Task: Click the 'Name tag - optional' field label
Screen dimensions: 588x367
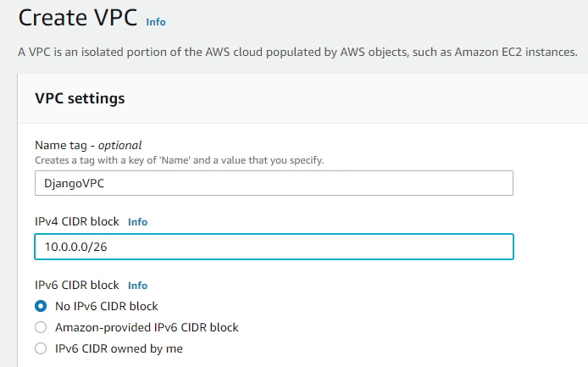Action: tap(88, 145)
